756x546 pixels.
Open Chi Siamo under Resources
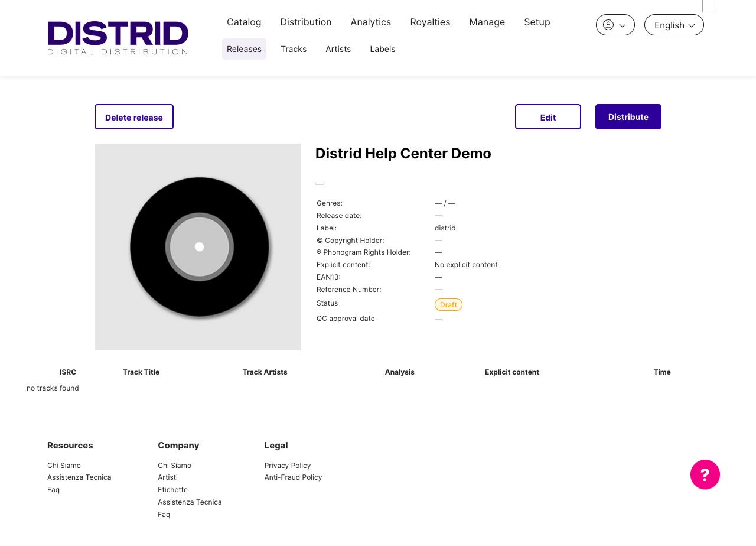[x=64, y=466]
